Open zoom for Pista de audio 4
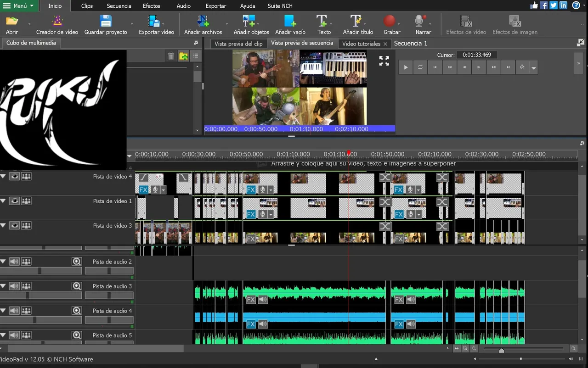588x368 pixels. (77, 311)
